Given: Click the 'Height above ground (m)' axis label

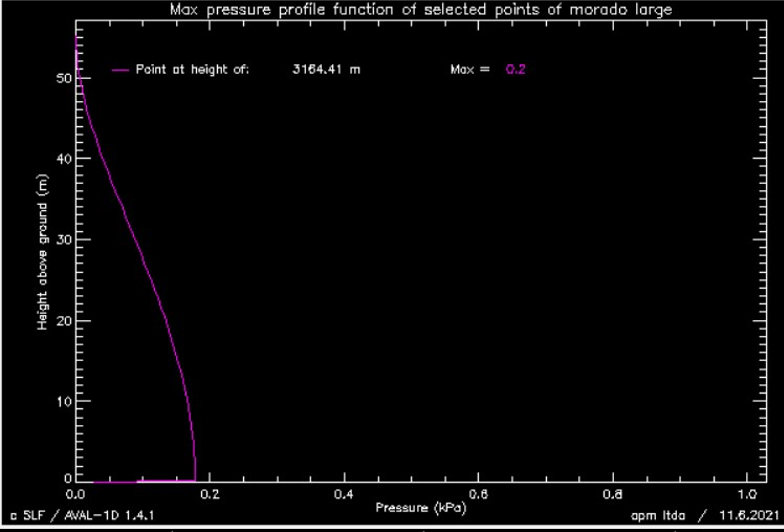Looking at the screenshot, I should [x=44, y=254].
